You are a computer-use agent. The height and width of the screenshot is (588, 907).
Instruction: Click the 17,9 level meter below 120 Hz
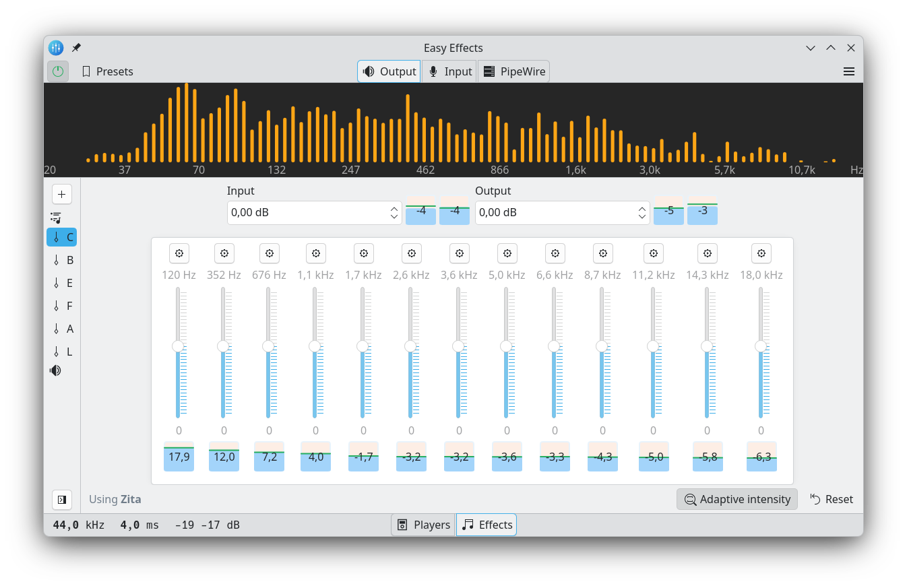(179, 457)
